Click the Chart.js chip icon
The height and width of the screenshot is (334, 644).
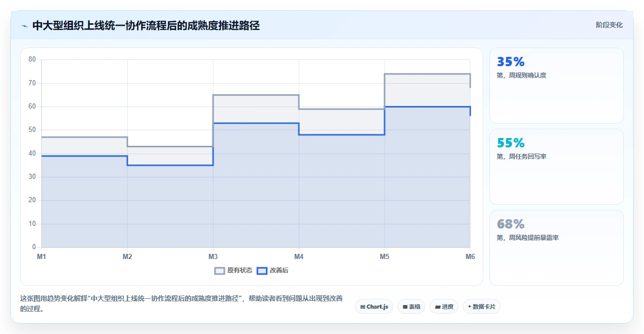tap(363, 307)
